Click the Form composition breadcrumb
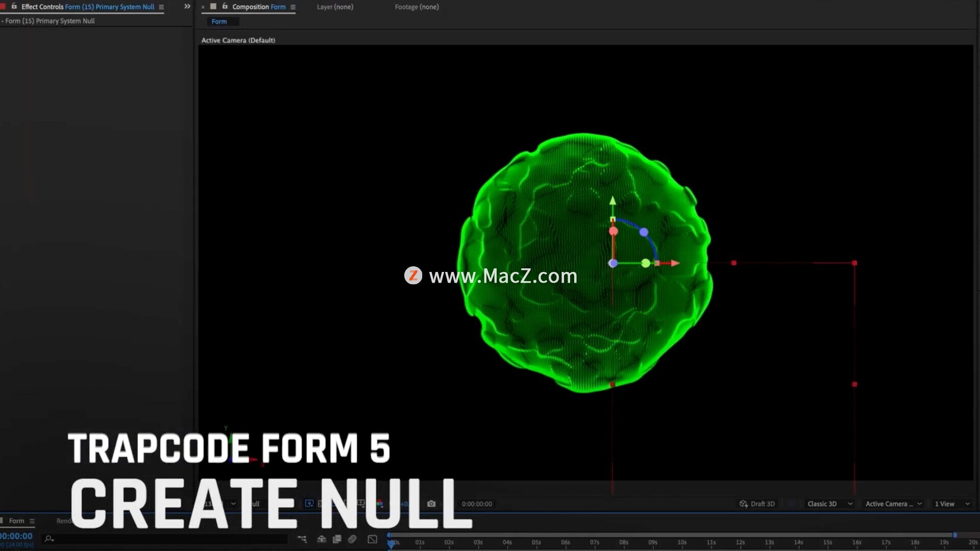 (x=219, y=21)
